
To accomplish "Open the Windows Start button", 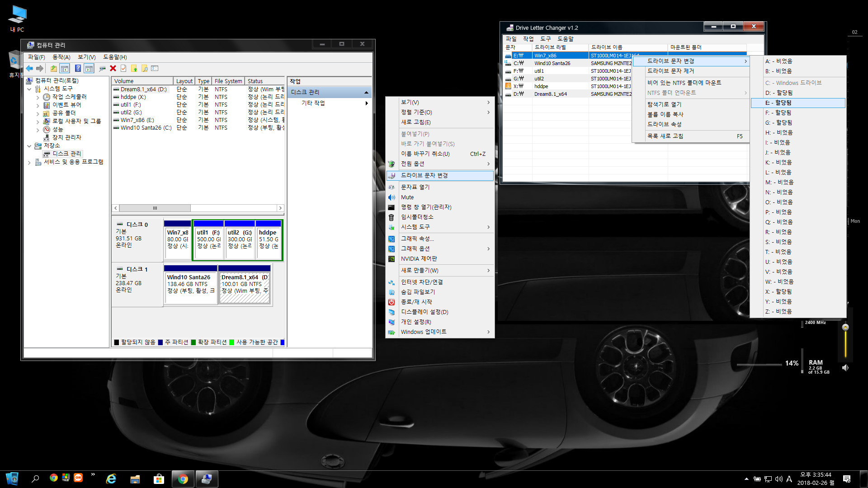I will [12, 479].
